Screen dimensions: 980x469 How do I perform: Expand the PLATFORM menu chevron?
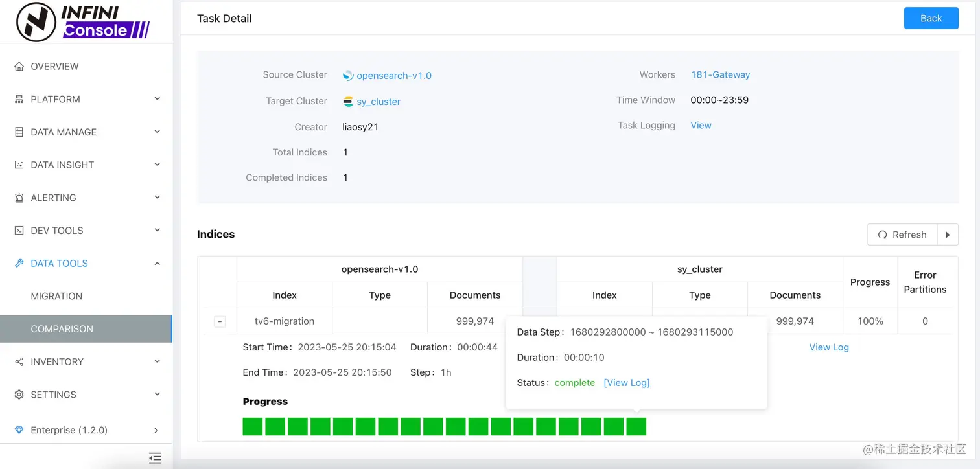[157, 99]
